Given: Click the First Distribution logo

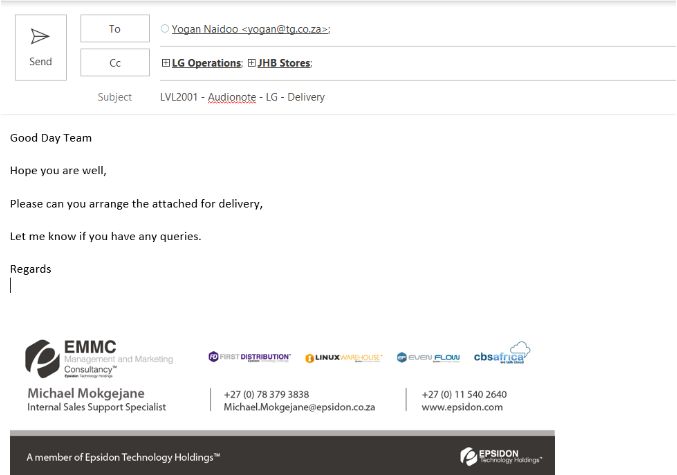Looking at the screenshot, I should [x=250, y=357].
